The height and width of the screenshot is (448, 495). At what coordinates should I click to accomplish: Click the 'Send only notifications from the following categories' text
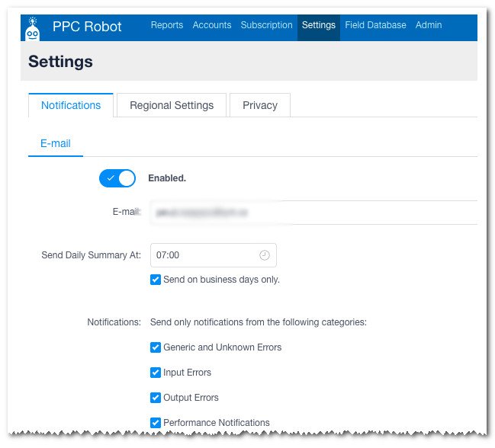[x=259, y=322]
